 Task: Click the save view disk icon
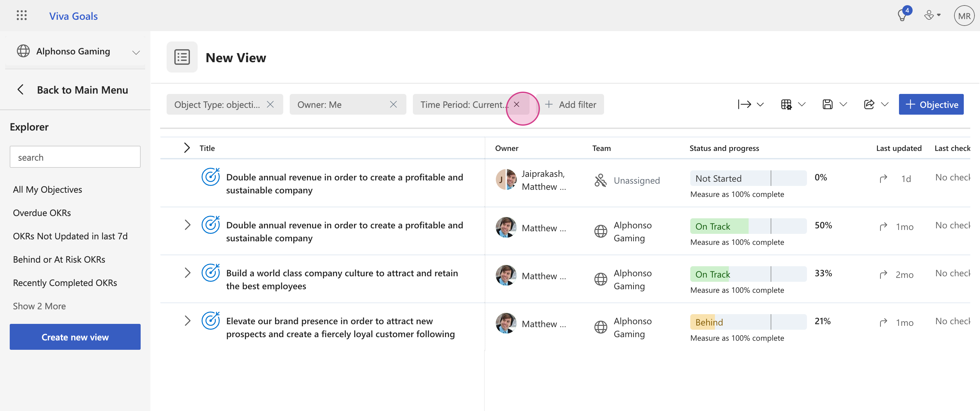pyautogui.click(x=827, y=104)
